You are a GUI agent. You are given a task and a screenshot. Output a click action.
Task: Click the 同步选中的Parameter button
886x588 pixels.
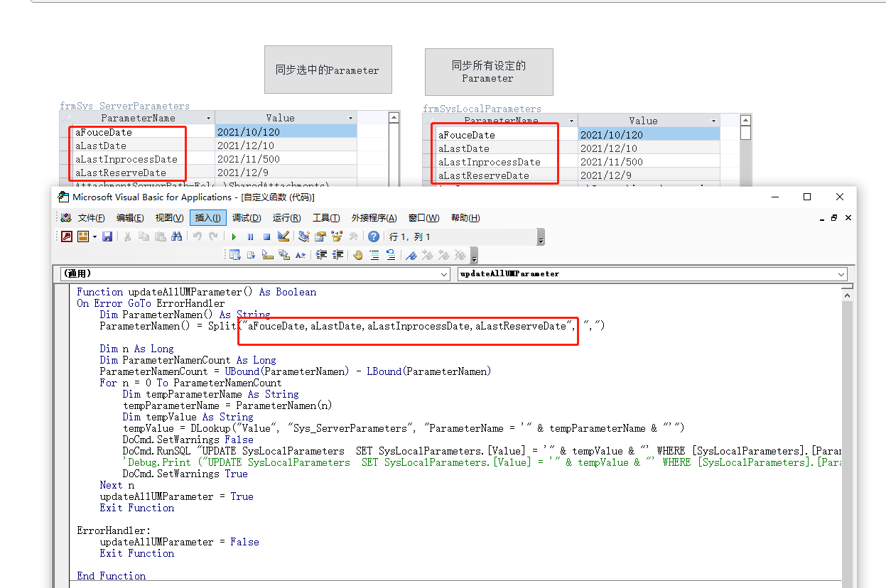pos(328,70)
